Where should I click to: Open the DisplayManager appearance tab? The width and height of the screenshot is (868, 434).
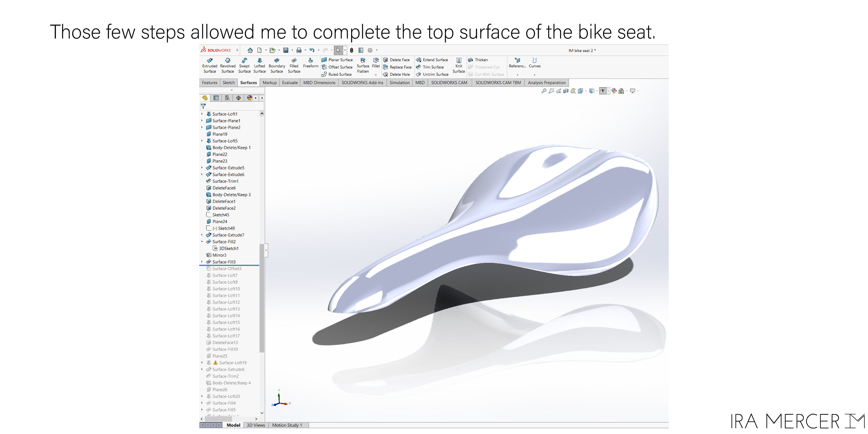coord(249,98)
